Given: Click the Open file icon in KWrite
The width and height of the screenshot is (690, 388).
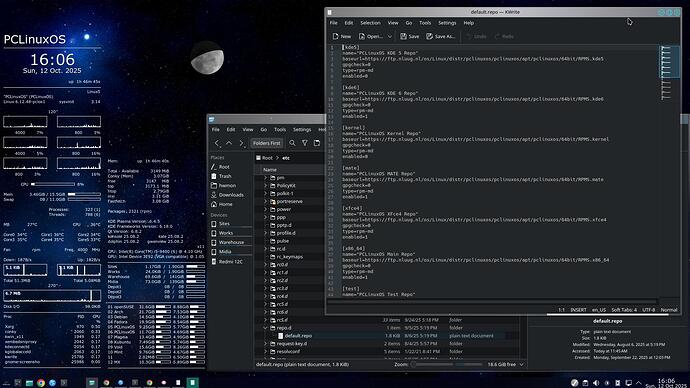Looking at the screenshot, I should click(x=362, y=37).
